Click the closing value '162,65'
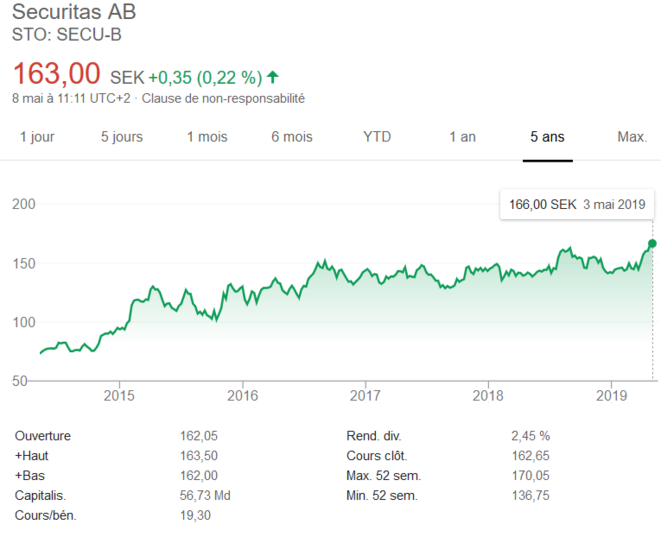Viewport: 661px width, 537px height. (x=530, y=456)
